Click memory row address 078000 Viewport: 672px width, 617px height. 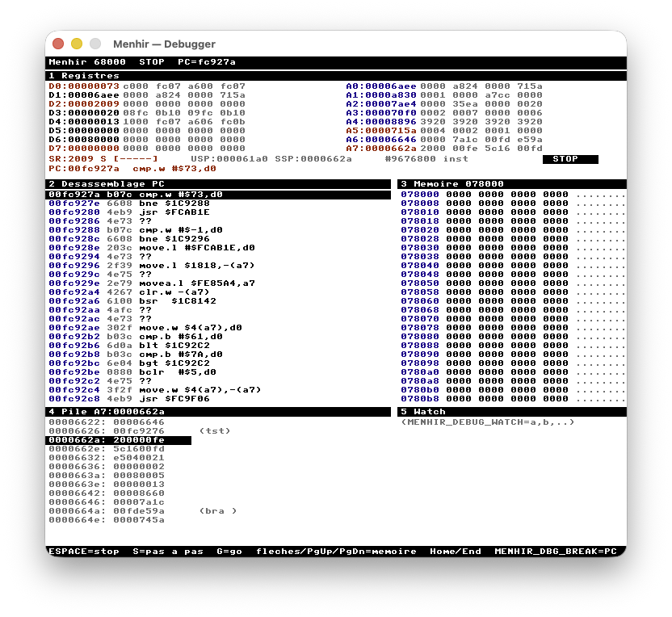point(420,195)
